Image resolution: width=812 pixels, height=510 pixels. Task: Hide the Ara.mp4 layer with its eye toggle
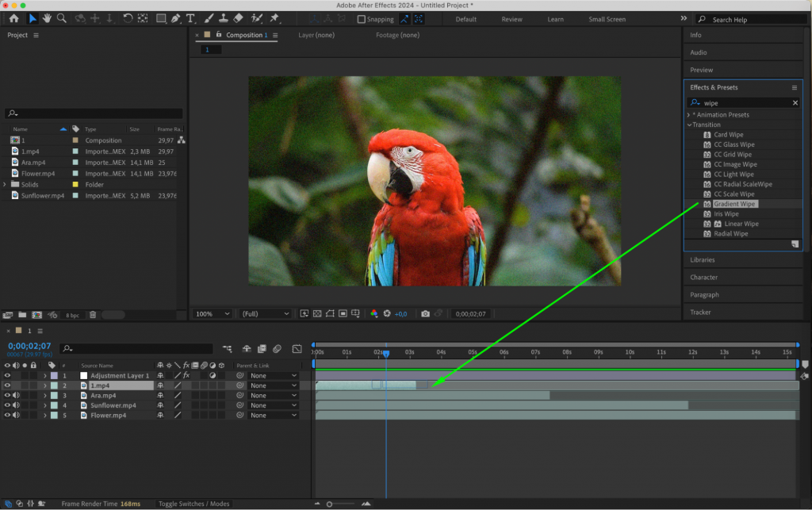click(7, 395)
